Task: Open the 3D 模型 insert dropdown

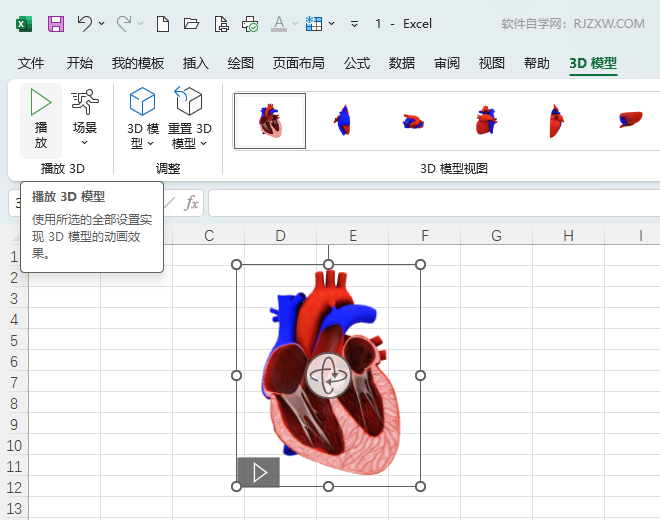Action: pyautogui.click(x=143, y=118)
